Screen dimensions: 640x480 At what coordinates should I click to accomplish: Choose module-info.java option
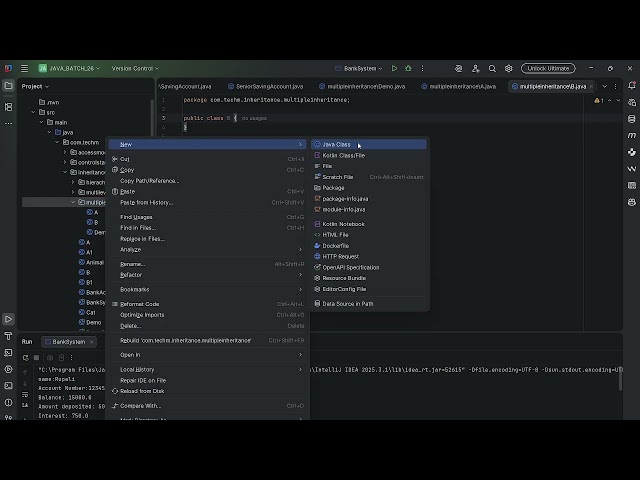coord(369,209)
